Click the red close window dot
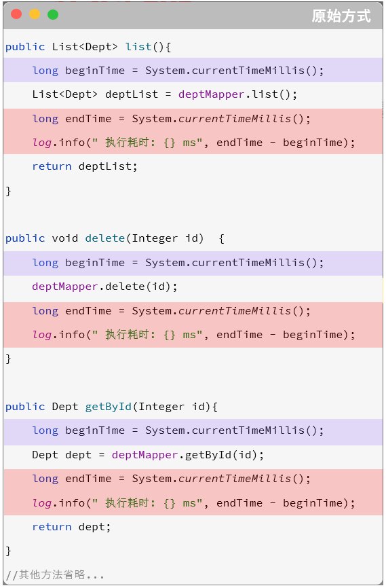The height and width of the screenshot is (588, 386). [16, 14]
